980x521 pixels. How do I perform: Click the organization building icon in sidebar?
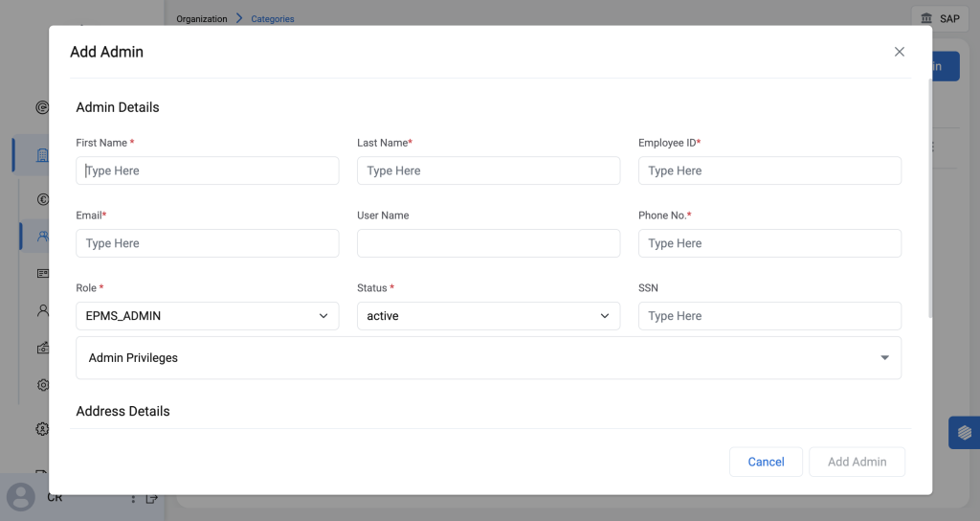tap(42, 155)
